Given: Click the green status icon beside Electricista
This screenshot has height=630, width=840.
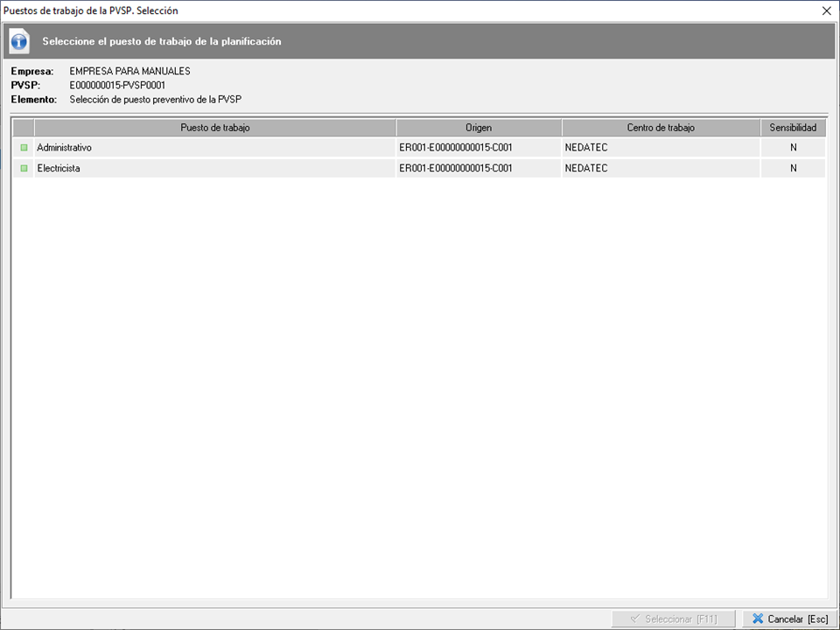Looking at the screenshot, I should tap(24, 168).
